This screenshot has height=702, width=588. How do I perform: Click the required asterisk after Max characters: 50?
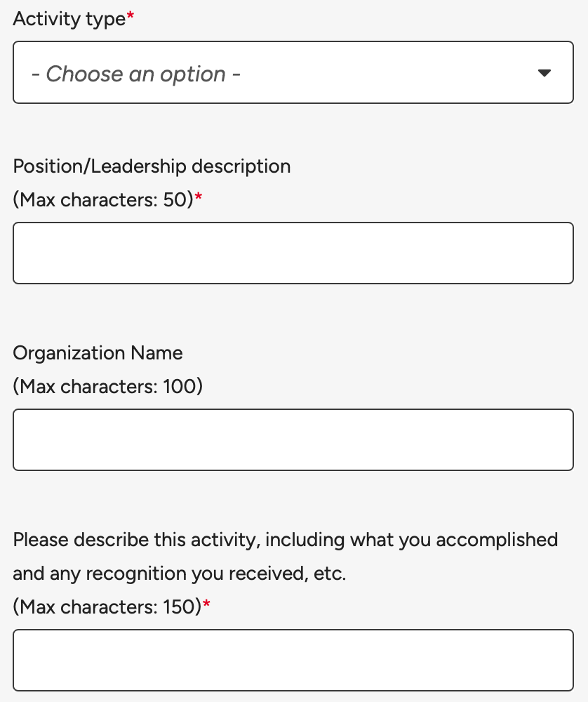tap(199, 196)
